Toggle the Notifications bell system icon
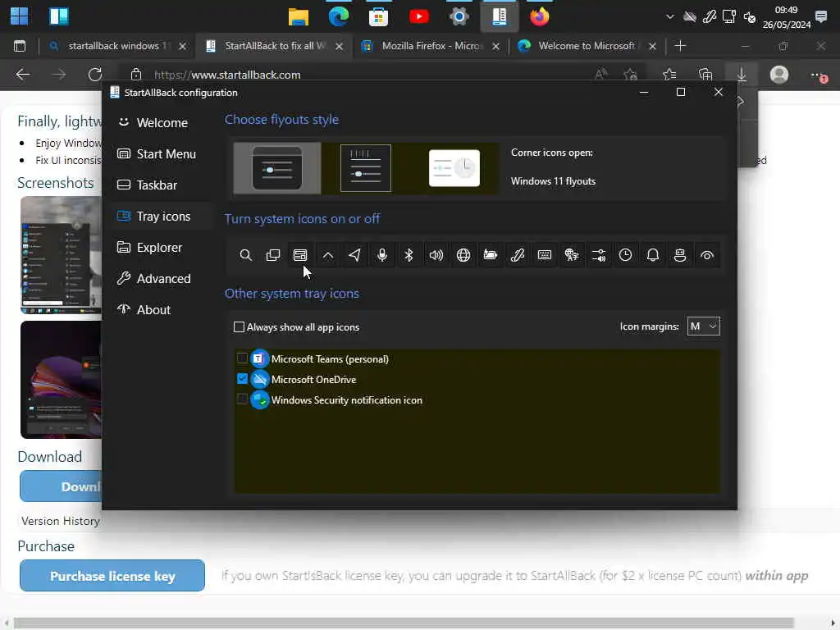Screen dimensions: 840x630 [652, 255]
